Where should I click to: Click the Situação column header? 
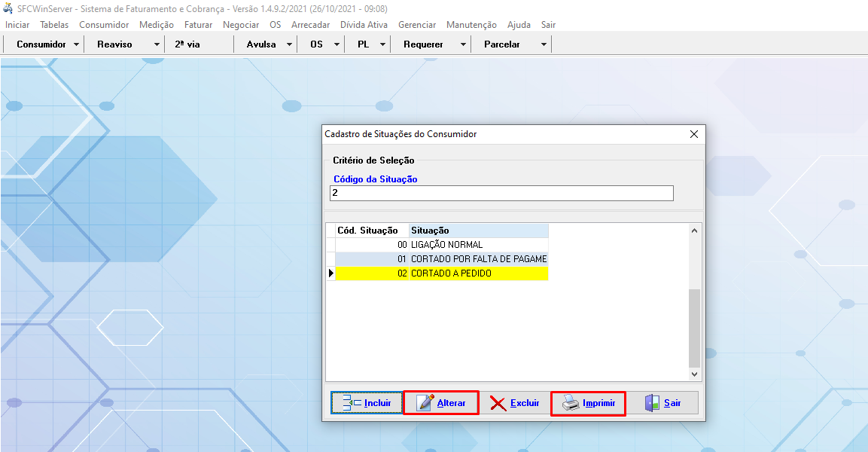(x=478, y=231)
